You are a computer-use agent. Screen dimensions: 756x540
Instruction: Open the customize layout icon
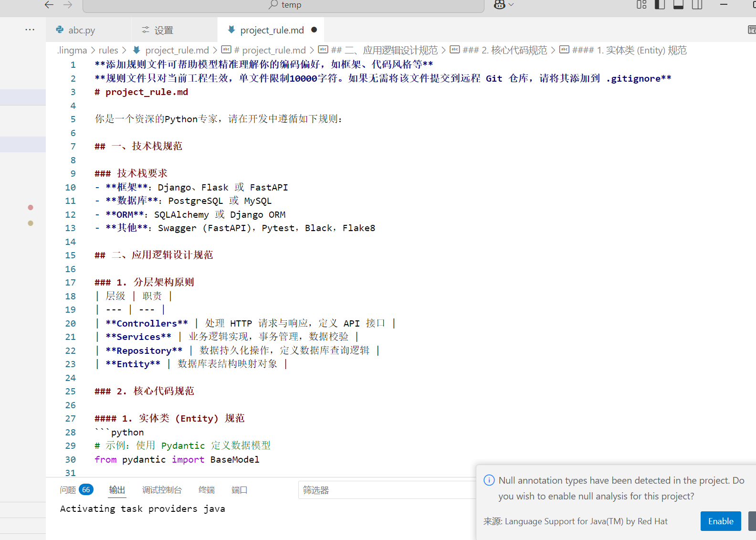point(641,5)
